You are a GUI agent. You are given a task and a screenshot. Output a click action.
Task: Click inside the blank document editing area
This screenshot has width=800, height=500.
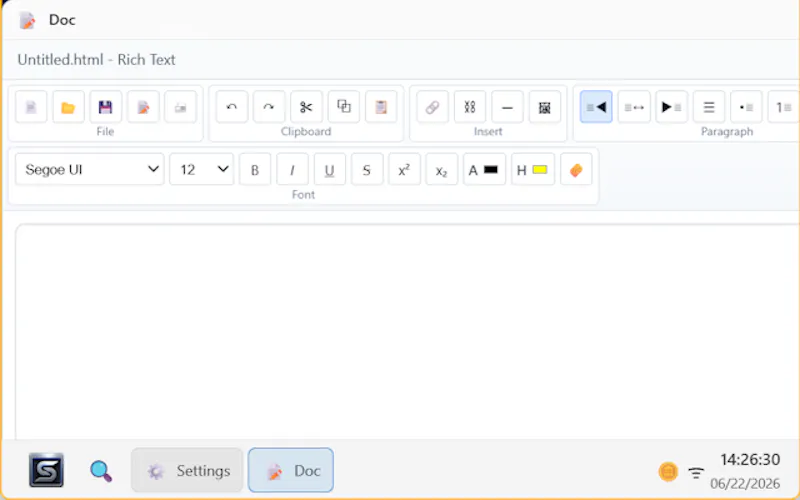(x=407, y=332)
